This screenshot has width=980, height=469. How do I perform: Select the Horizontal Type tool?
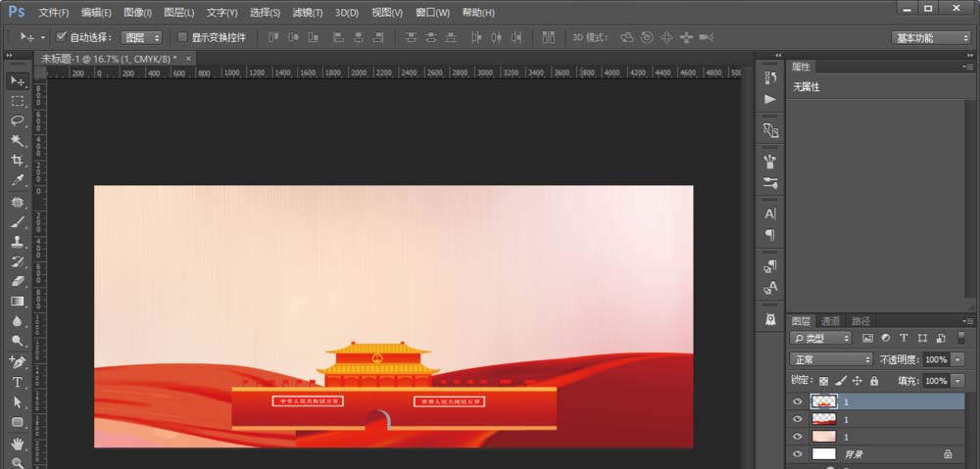point(18,382)
